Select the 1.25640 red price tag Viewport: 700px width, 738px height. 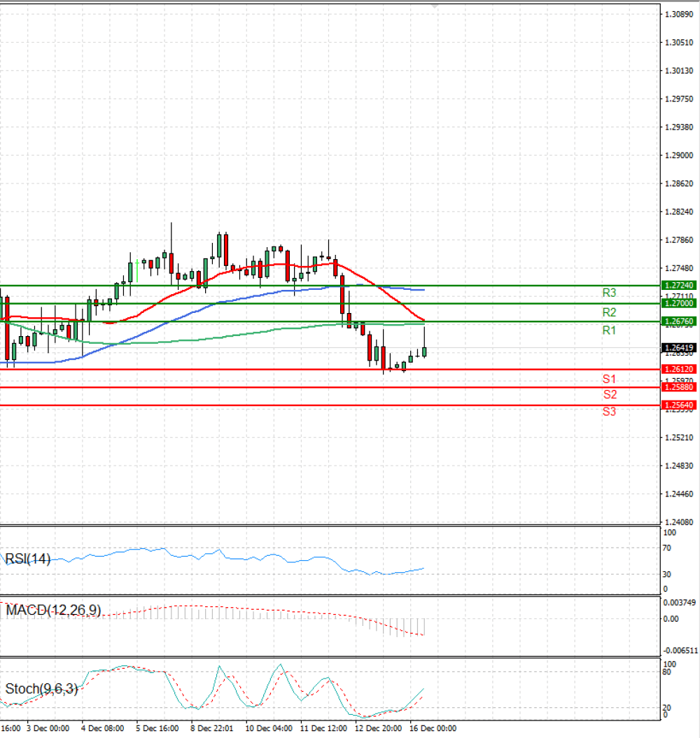click(679, 405)
